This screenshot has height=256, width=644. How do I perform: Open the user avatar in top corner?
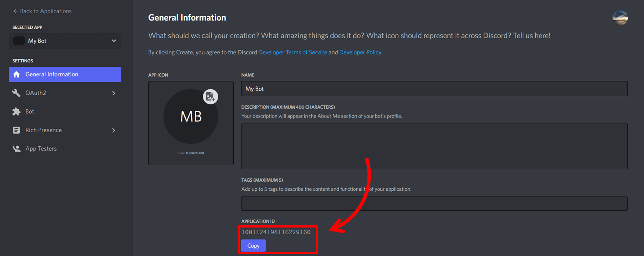pos(620,18)
